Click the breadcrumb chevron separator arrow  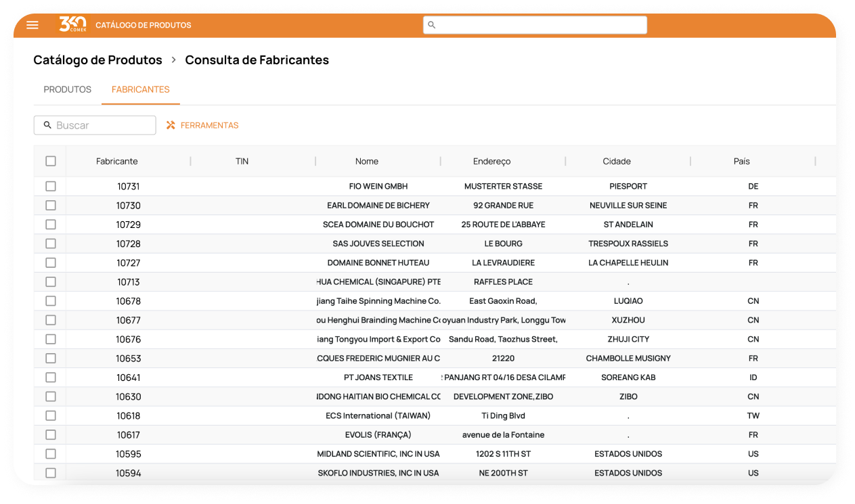(173, 60)
